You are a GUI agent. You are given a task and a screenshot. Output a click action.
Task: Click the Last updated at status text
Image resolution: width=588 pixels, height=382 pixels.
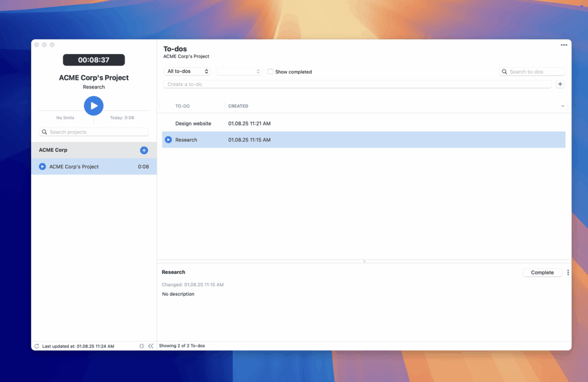pos(78,346)
